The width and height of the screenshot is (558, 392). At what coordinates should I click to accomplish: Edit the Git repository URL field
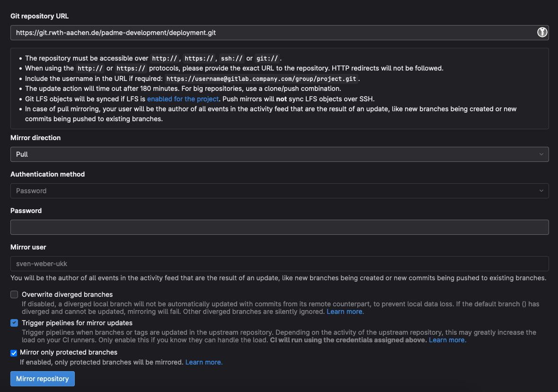pos(279,33)
